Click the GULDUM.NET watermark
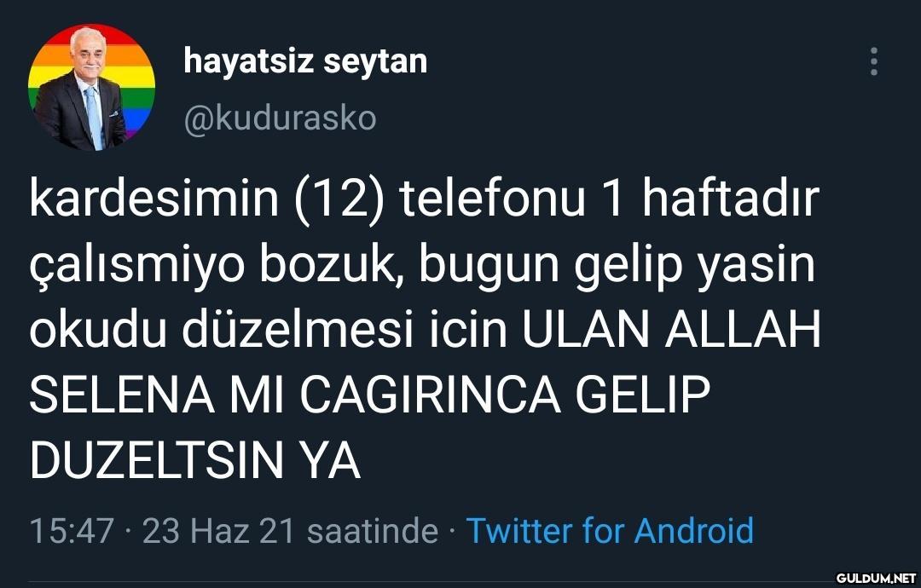 [x=876, y=578]
